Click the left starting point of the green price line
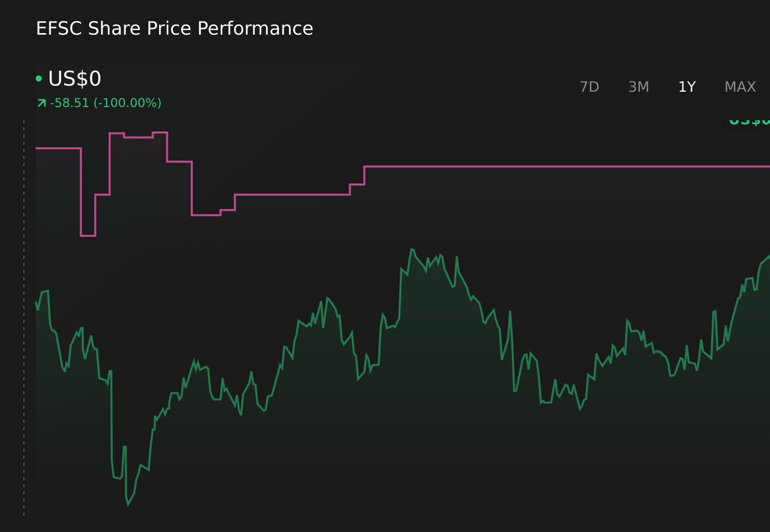The height and width of the screenshot is (532, 770). tap(36, 303)
